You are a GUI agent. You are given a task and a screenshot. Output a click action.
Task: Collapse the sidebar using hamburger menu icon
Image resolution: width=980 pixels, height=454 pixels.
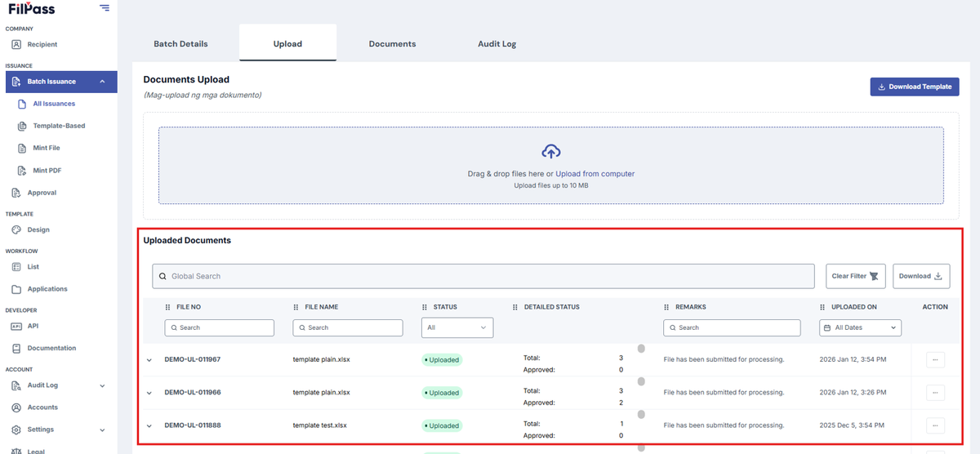pos(105,7)
